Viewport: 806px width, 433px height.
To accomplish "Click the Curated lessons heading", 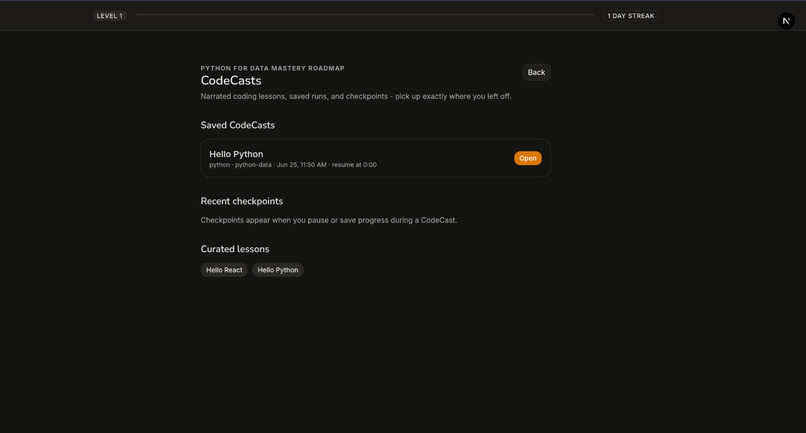I will click(235, 249).
